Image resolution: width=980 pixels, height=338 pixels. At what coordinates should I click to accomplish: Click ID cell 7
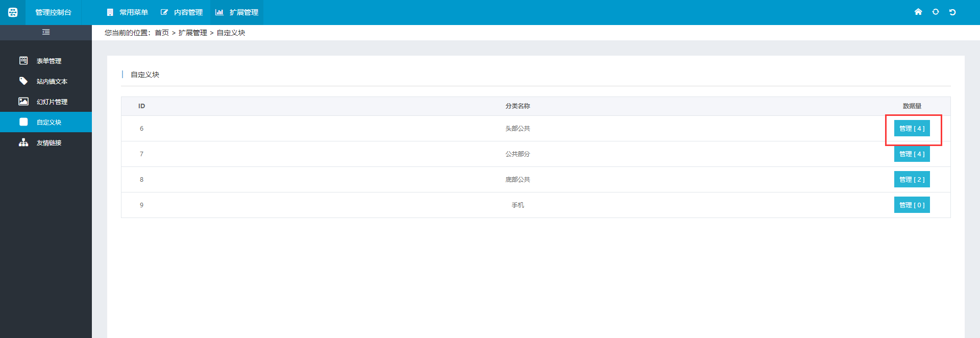[x=141, y=154]
